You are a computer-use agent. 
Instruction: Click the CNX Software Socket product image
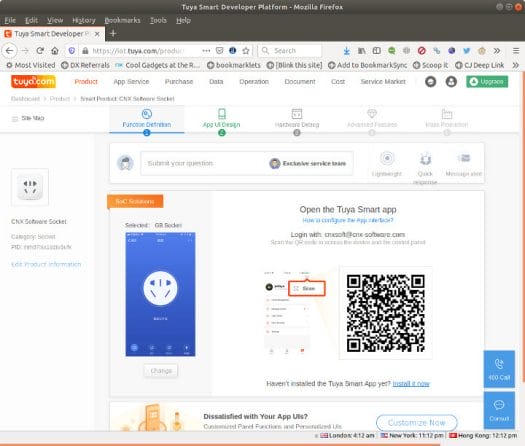[30, 188]
